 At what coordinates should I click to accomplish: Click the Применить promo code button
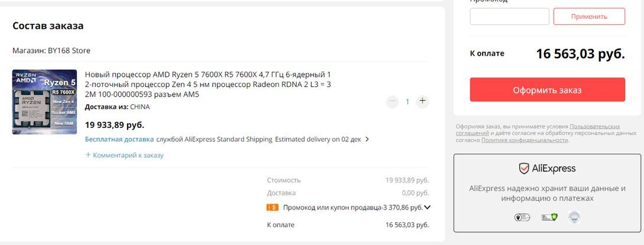coord(589,17)
